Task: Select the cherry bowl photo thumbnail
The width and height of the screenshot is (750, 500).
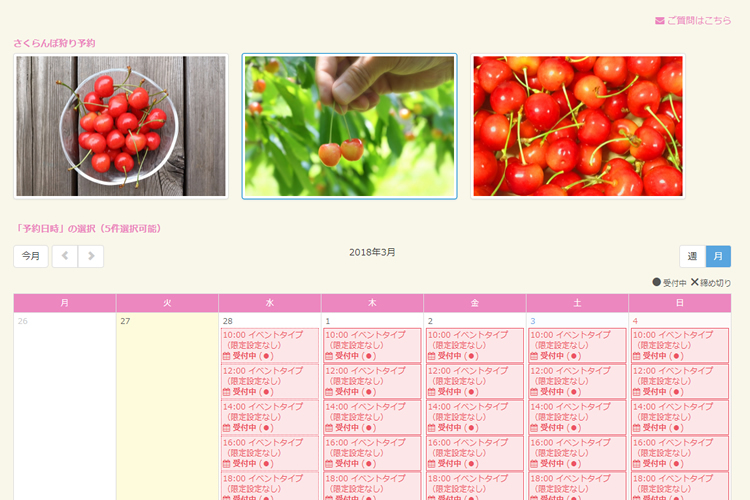Action: (121, 126)
